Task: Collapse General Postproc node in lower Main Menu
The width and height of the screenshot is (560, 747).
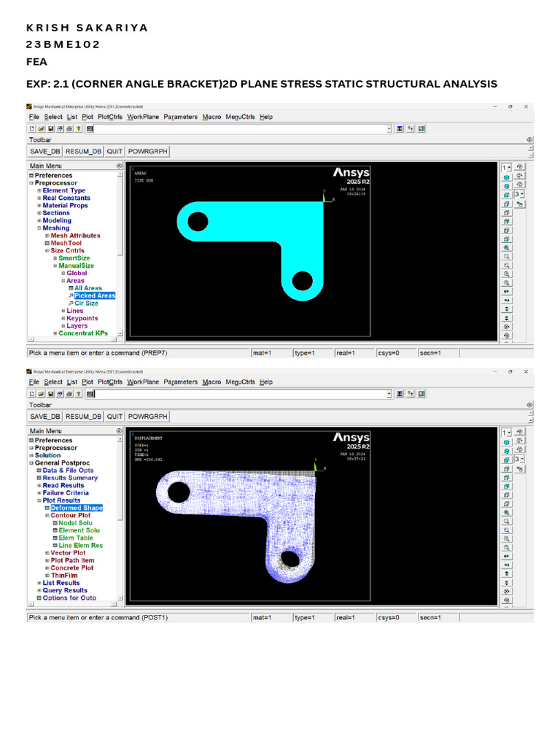Action: (x=31, y=463)
